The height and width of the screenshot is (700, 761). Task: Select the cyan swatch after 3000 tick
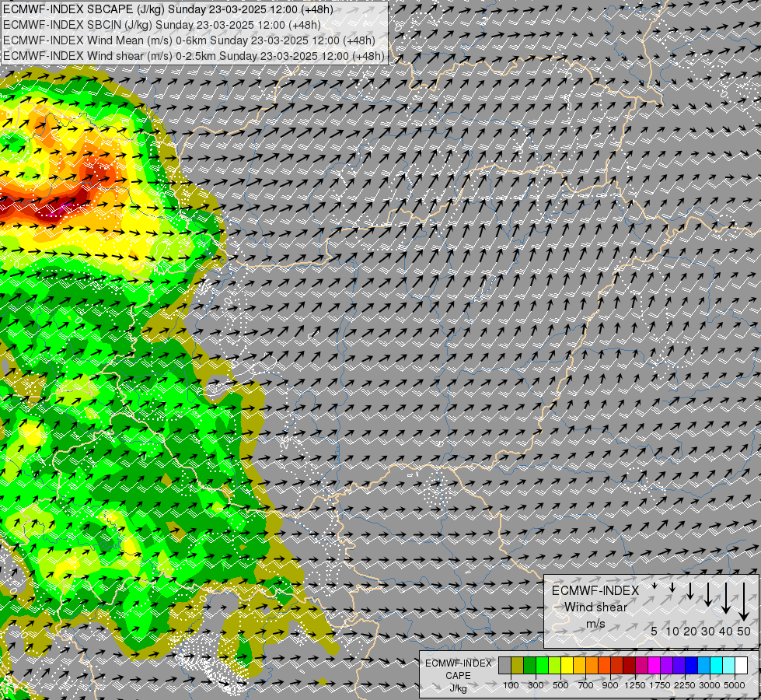point(717,665)
